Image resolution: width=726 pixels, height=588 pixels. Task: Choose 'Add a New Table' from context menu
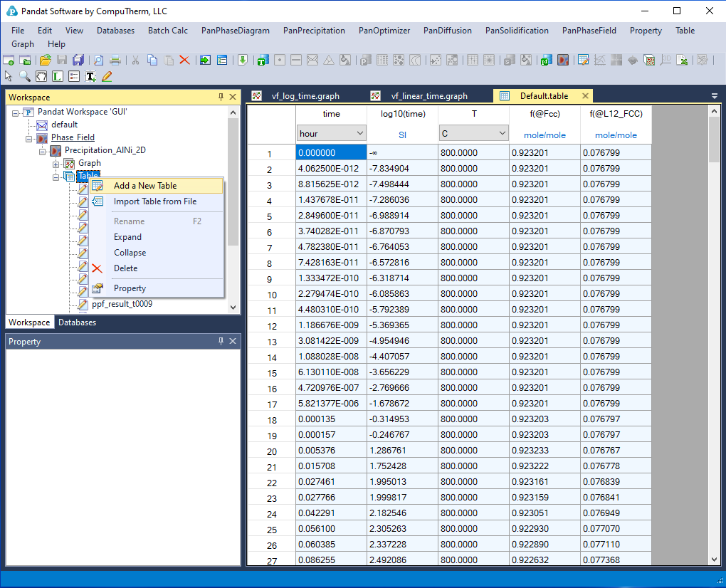click(145, 186)
